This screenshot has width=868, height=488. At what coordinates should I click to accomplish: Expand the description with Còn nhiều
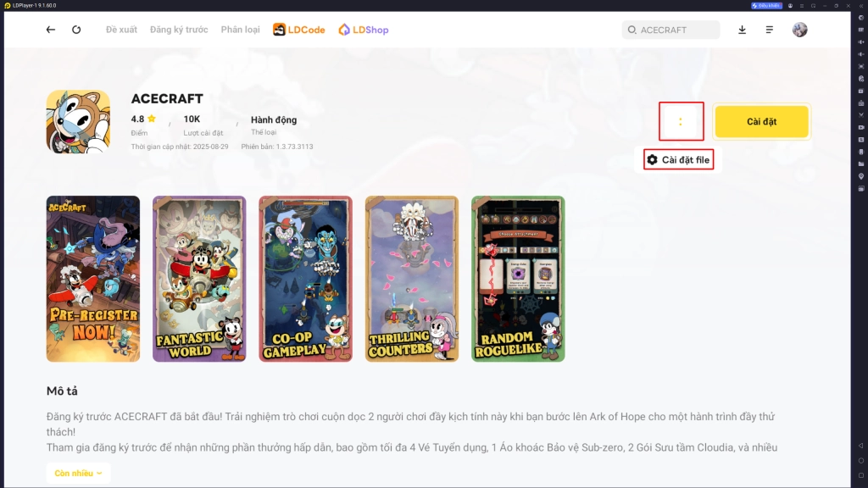pos(78,473)
